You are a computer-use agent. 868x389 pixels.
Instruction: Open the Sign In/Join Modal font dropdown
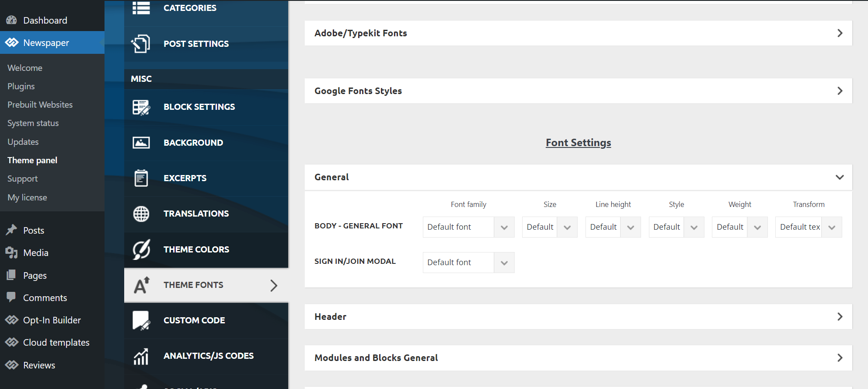468,263
